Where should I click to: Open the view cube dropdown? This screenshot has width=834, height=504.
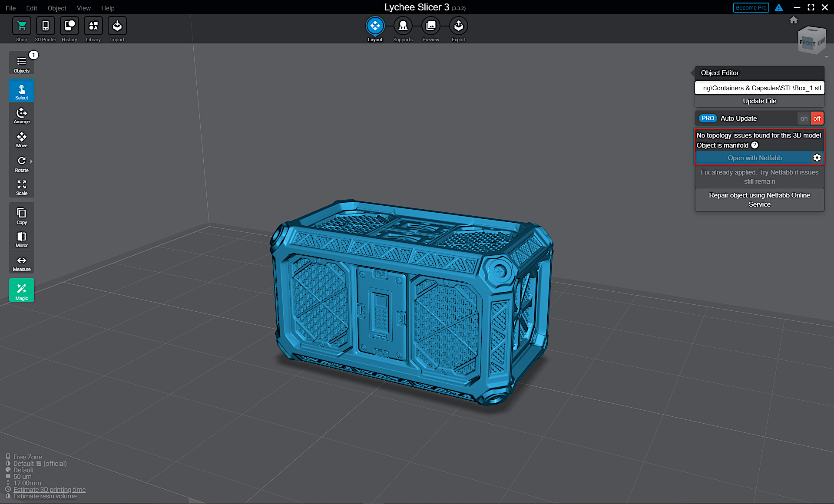pyautogui.click(x=827, y=56)
